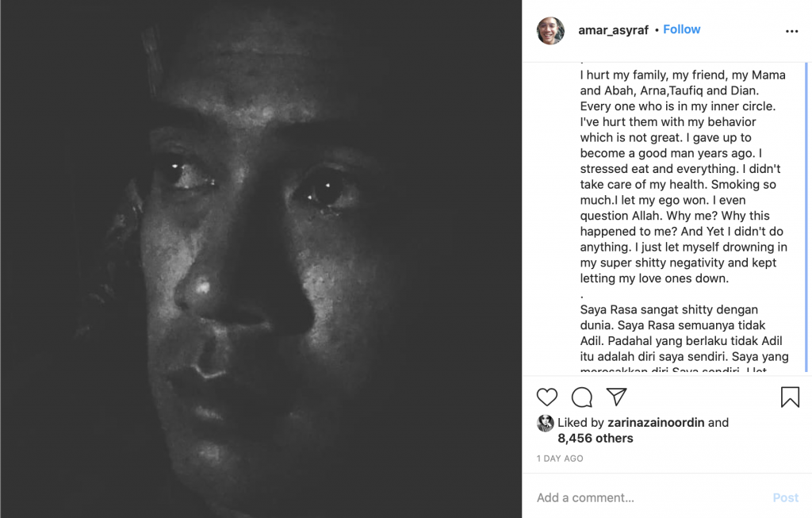Screen dimensions: 812x518
Task: Click the Malay caption starting Saya Rasa
Action: pyautogui.click(x=684, y=333)
